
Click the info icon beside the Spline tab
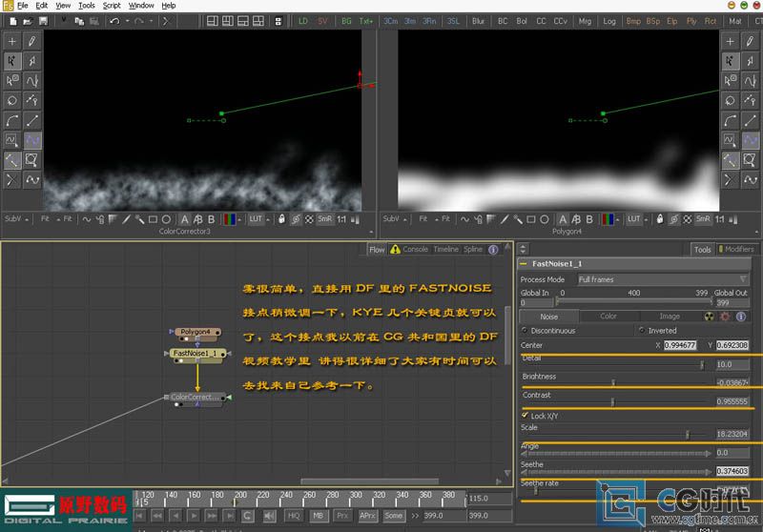tap(493, 250)
